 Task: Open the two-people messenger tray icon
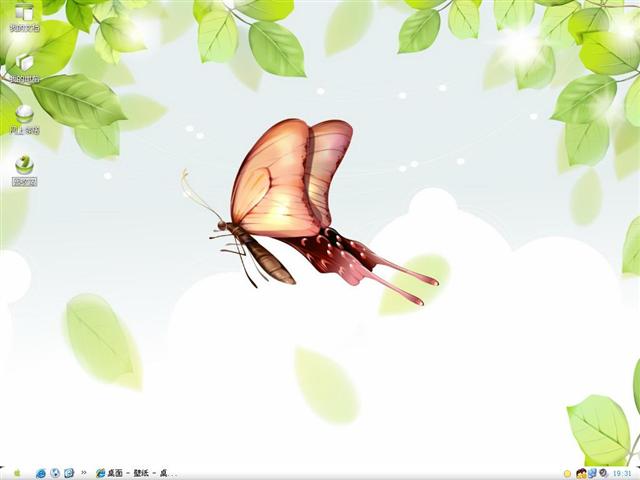(x=581, y=473)
